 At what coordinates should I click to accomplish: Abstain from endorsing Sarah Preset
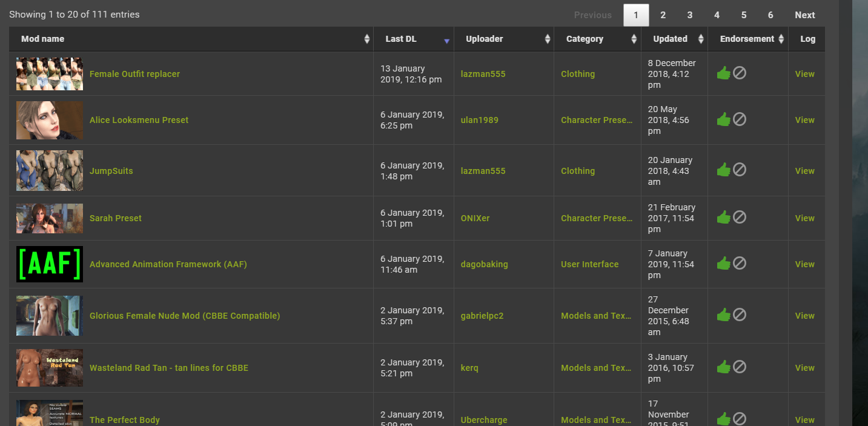pos(740,216)
